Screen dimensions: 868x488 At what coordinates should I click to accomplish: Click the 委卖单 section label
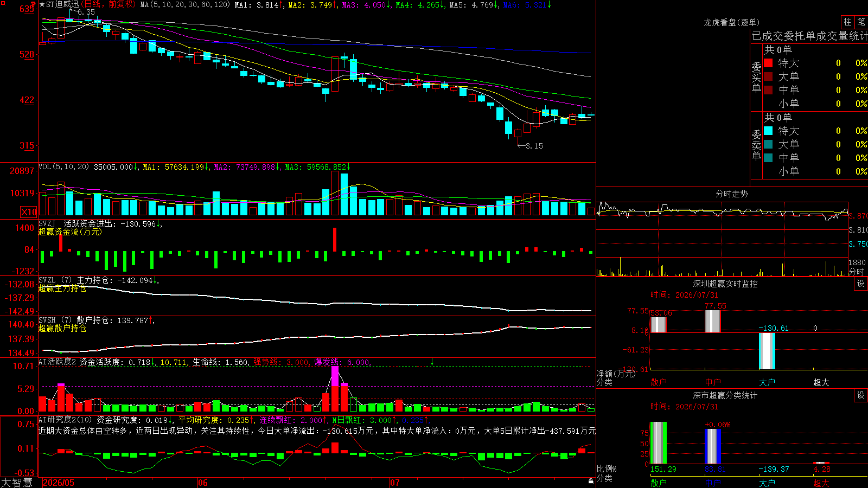point(756,145)
